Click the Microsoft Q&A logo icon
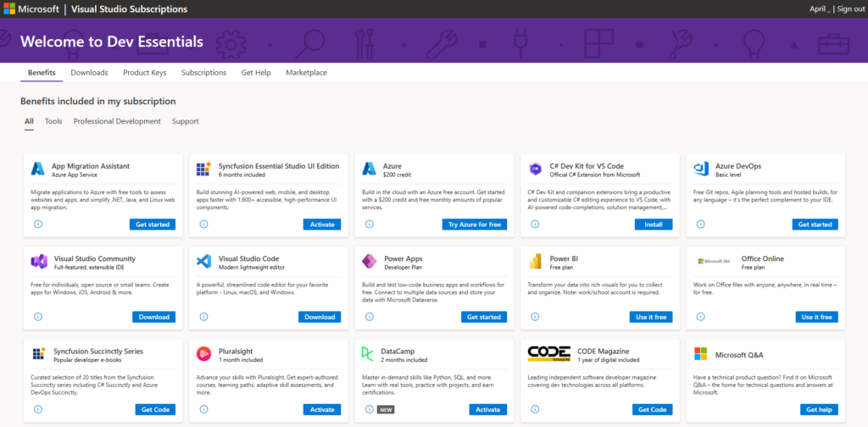 pyautogui.click(x=700, y=354)
